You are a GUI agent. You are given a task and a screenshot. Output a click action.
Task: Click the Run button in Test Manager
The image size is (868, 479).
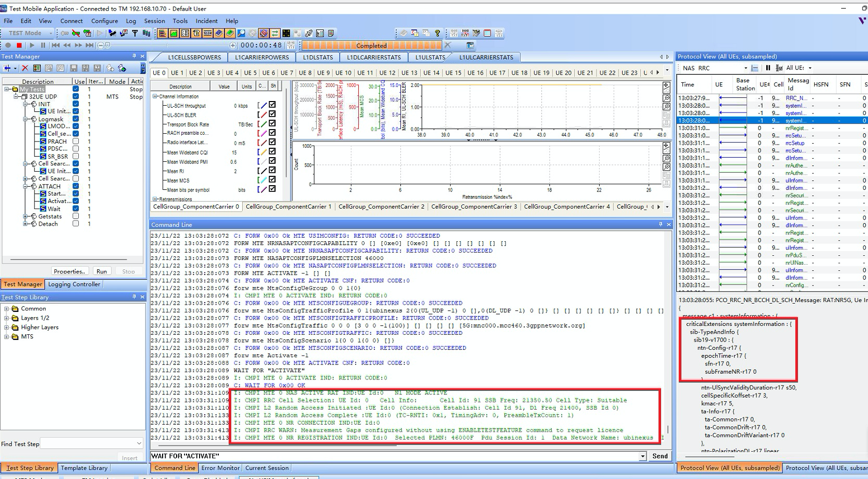[102, 271]
